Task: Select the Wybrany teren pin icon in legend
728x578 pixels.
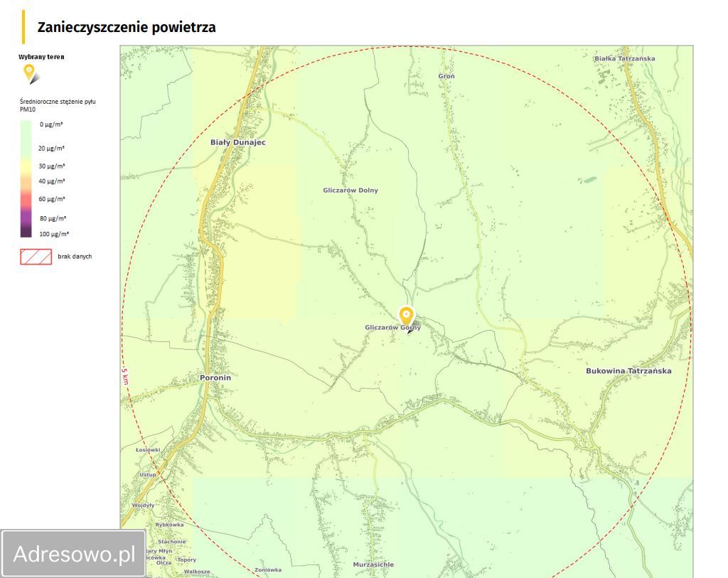Action: (28, 72)
